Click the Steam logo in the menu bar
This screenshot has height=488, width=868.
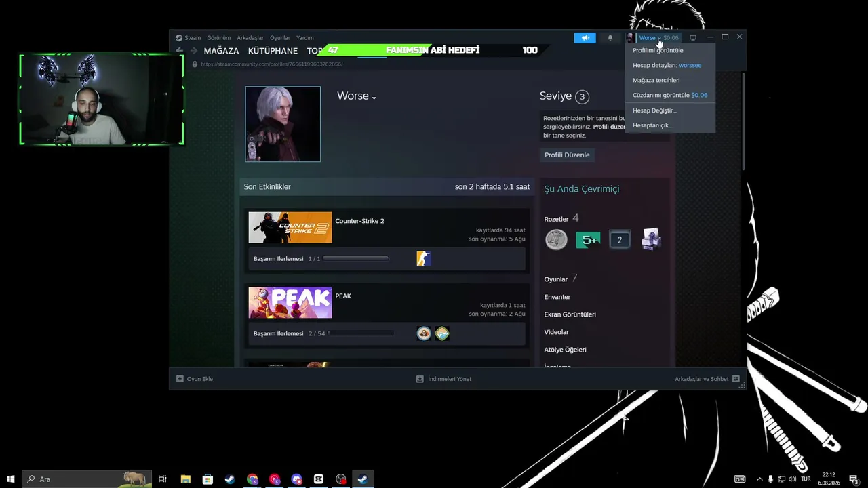click(179, 38)
